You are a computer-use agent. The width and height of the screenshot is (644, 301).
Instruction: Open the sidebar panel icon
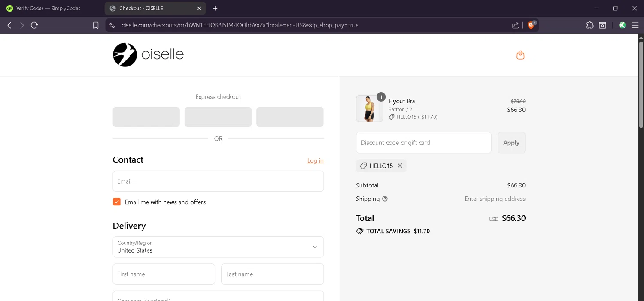[x=603, y=25]
